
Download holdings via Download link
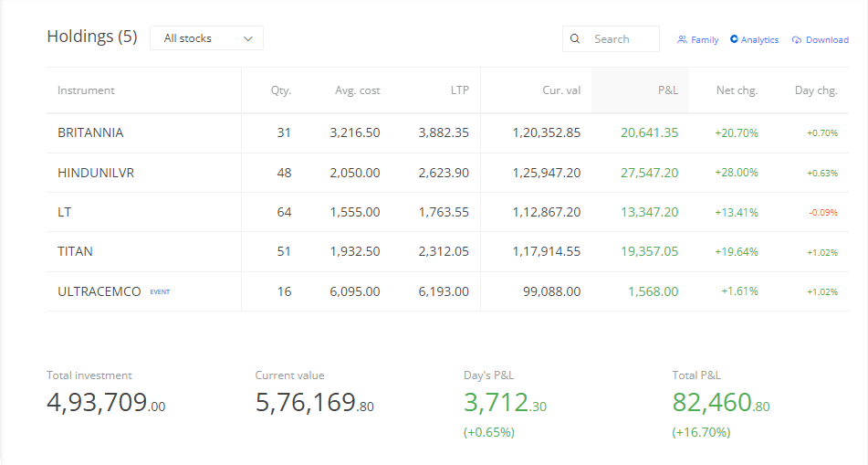pos(821,40)
